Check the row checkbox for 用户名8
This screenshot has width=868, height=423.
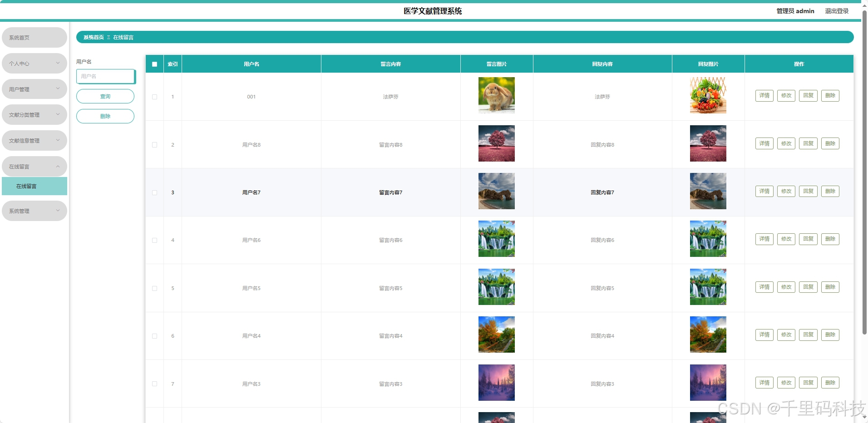tap(154, 145)
